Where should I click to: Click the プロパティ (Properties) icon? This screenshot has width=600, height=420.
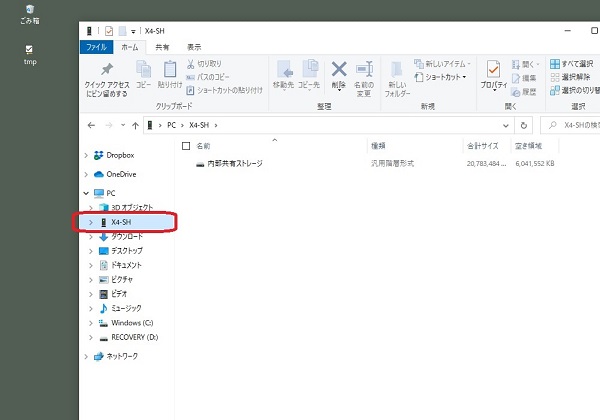[x=494, y=75]
